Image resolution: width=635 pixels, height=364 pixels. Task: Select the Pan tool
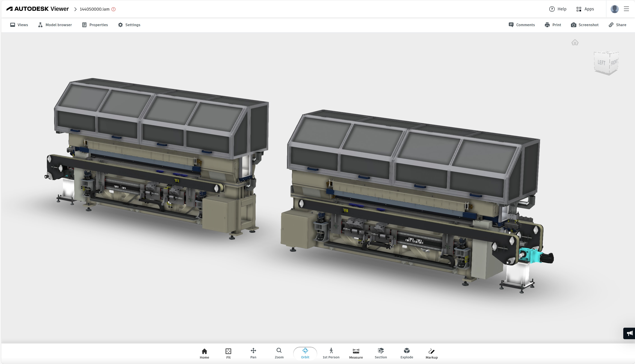253,353
